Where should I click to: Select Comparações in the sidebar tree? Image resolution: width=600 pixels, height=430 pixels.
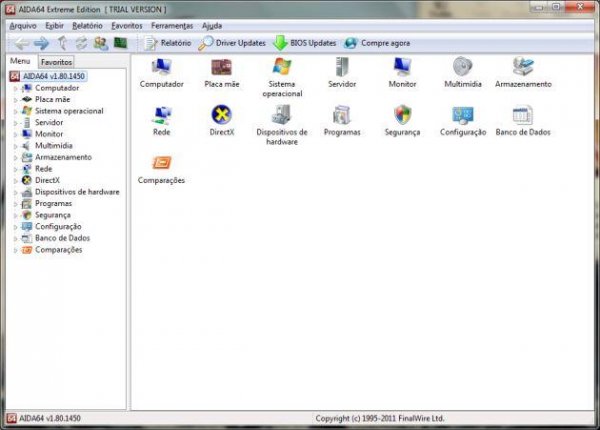[x=59, y=250]
